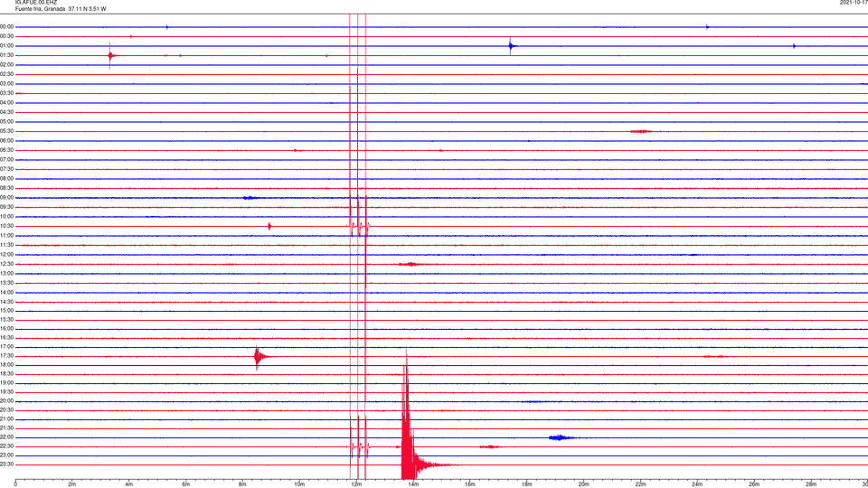Click the 02:00 trace time label
The height and width of the screenshot is (488, 868).
coord(6,65)
